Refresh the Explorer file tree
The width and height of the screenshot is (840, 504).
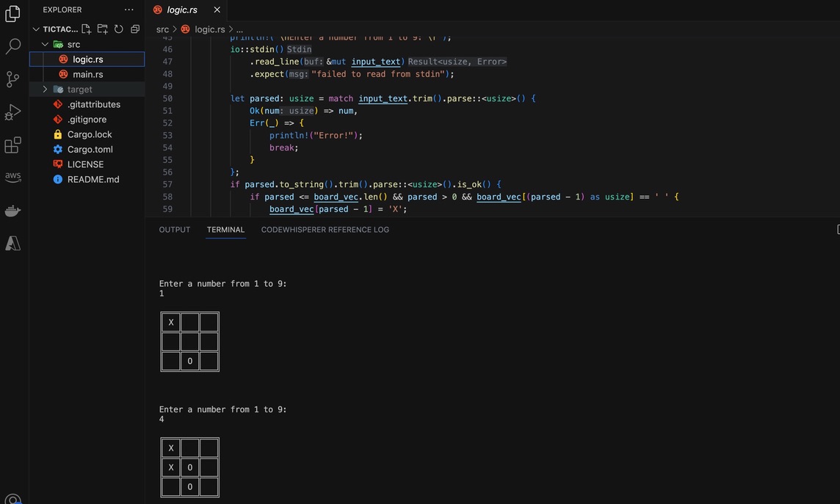(119, 29)
